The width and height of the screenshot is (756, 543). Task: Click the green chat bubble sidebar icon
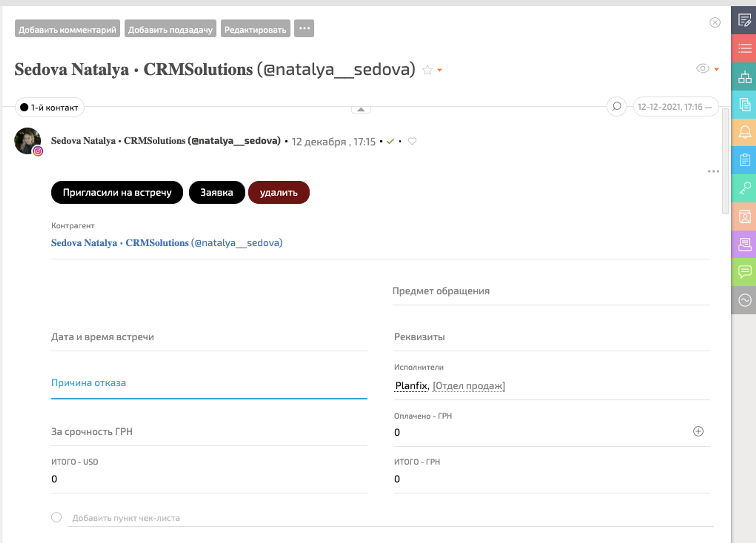[x=744, y=272]
